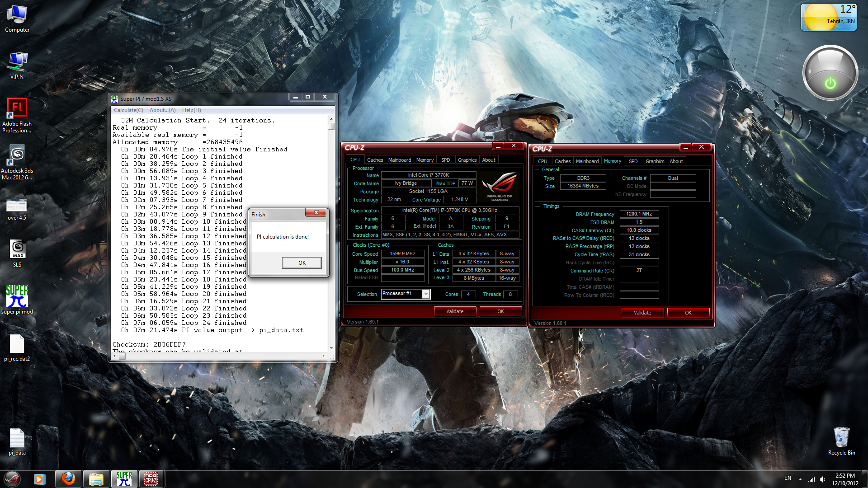Click the Super PI title bar icon
Viewport: 868px width, 488px height.
pos(115,99)
